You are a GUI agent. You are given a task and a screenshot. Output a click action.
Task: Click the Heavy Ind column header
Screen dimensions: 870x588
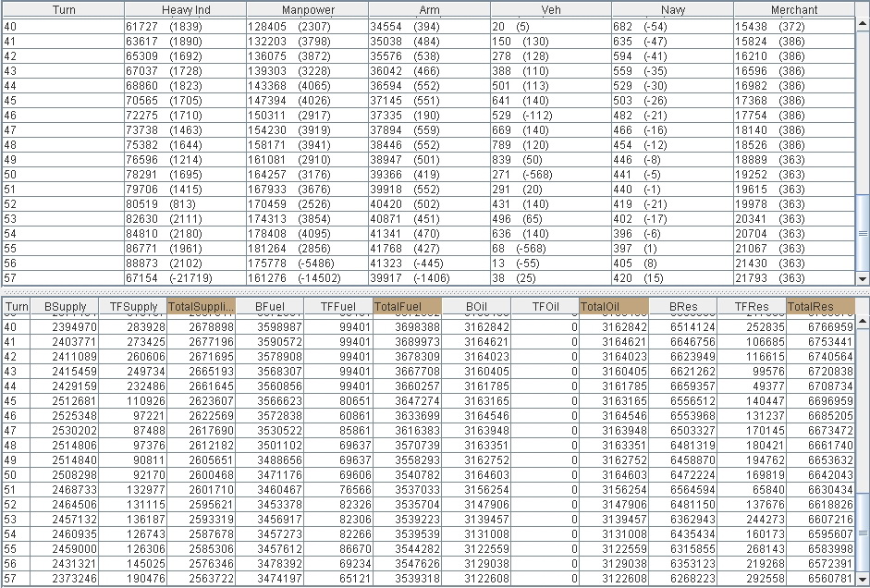pos(185,9)
